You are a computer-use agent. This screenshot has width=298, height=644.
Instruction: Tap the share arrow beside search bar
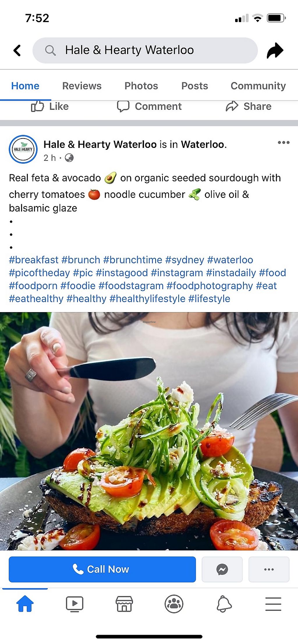pos(275,50)
